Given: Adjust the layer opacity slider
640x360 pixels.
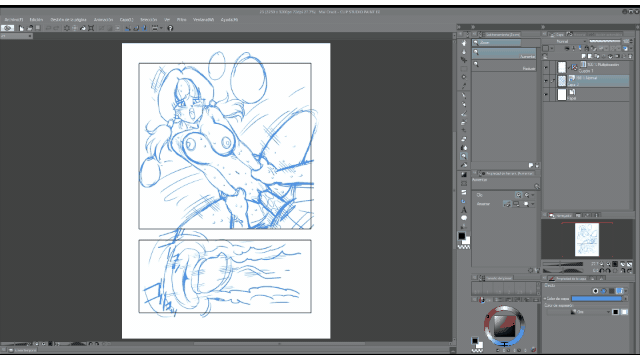Looking at the screenshot, I should [605, 42].
